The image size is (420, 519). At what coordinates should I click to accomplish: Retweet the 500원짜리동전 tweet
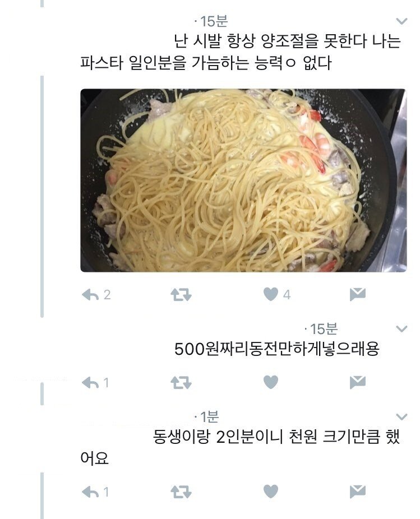tap(181, 383)
